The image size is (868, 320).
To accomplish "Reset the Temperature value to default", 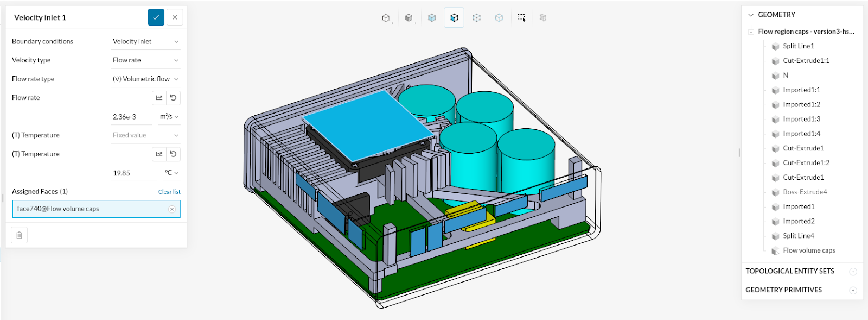I will click(173, 154).
